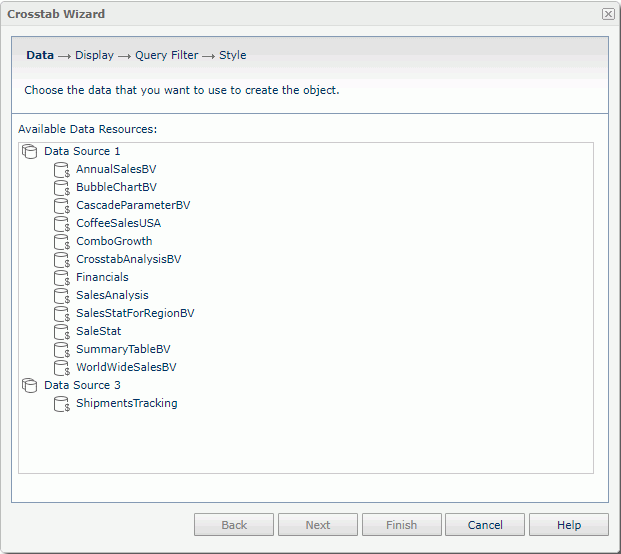The height and width of the screenshot is (554, 621).
Task: Jump to the Query Filter step
Action: (x=166, y=56)
